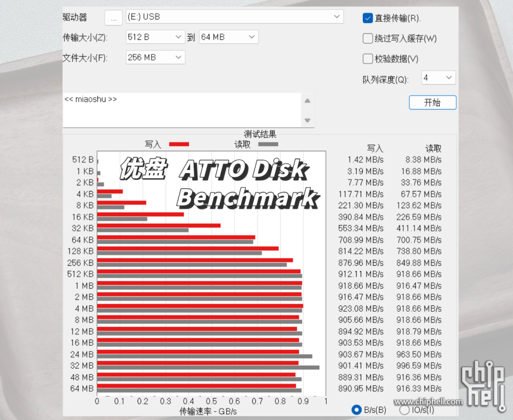
Task: Click the 512 B read value 8.38 MB/s
Action: 423,160
